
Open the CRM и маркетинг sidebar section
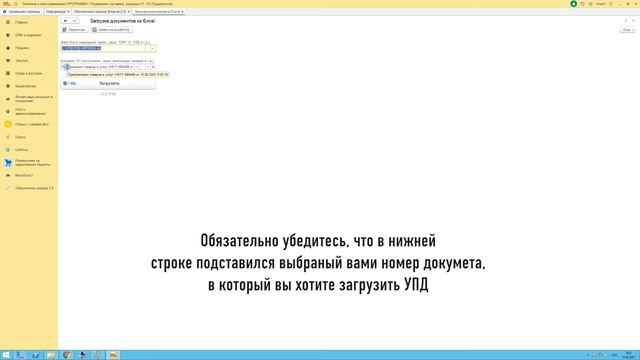click(x=28, y=35)
